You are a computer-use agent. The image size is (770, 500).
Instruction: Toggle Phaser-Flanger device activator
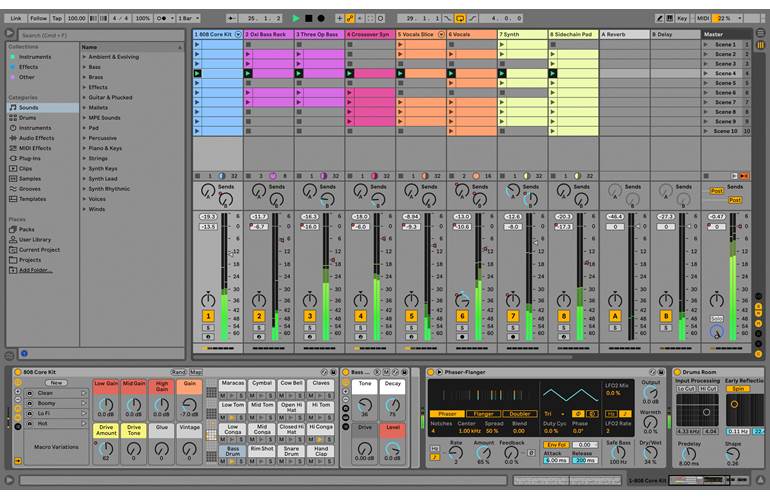click(431, 372)
